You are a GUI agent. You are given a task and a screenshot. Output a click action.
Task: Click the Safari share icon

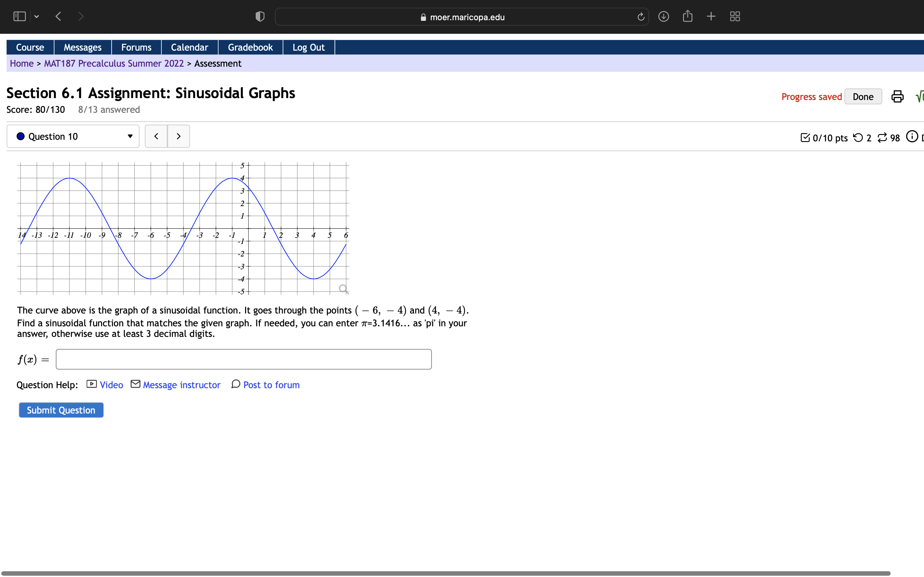click(687, 16)
